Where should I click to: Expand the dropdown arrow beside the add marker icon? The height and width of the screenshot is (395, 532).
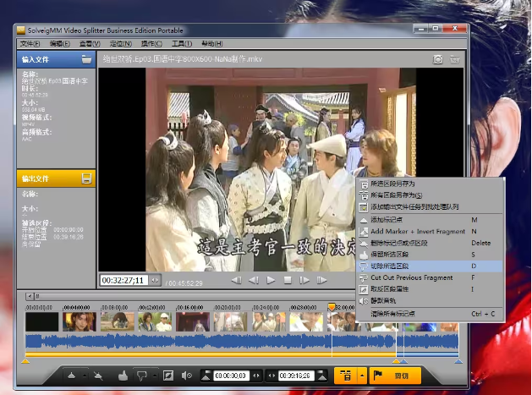(x=84, y=375)
